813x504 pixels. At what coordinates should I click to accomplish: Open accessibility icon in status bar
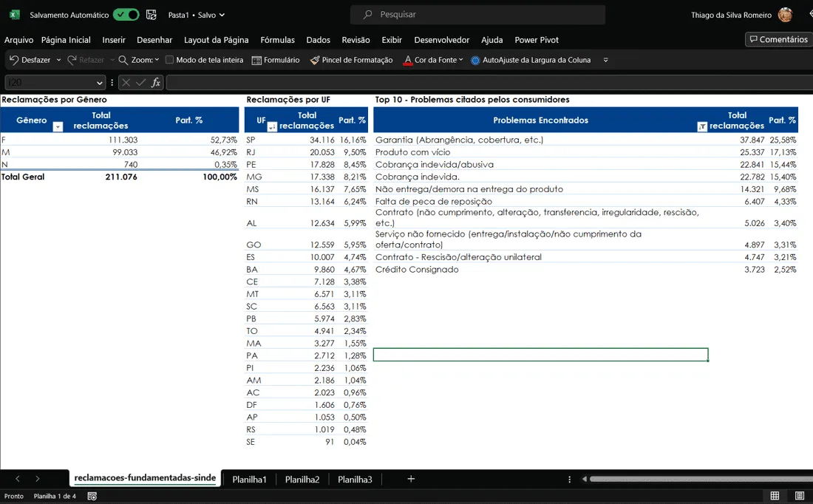pos(92,496)
